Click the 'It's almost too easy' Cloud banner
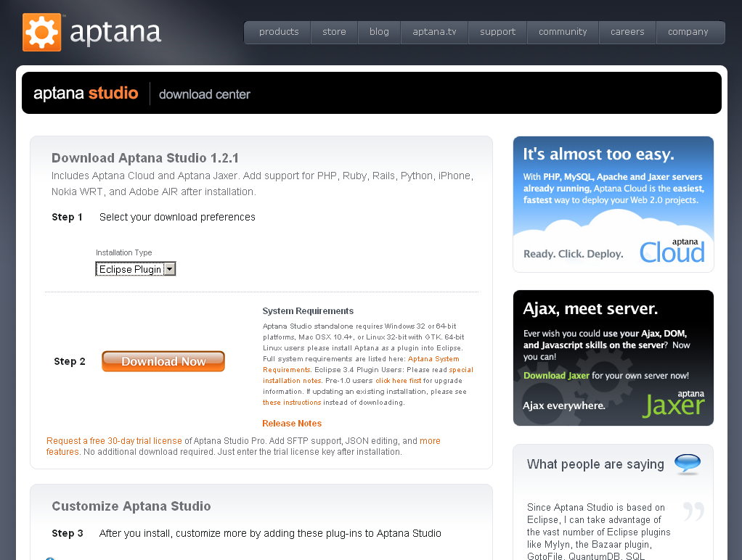Viewport: 742px width, 560px height. click(613, 204)
